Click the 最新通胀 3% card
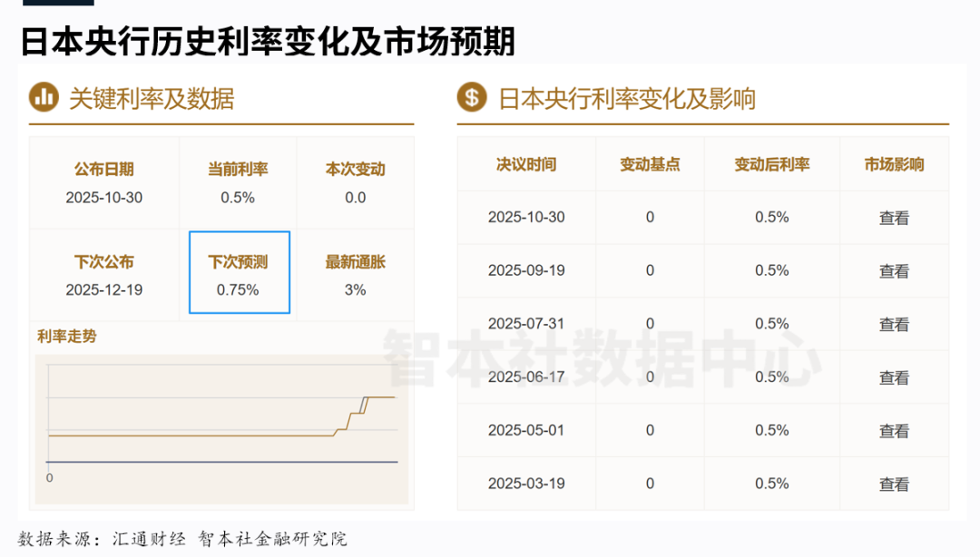The height and width of the screenshot is (557, 980). pos(355,275)
